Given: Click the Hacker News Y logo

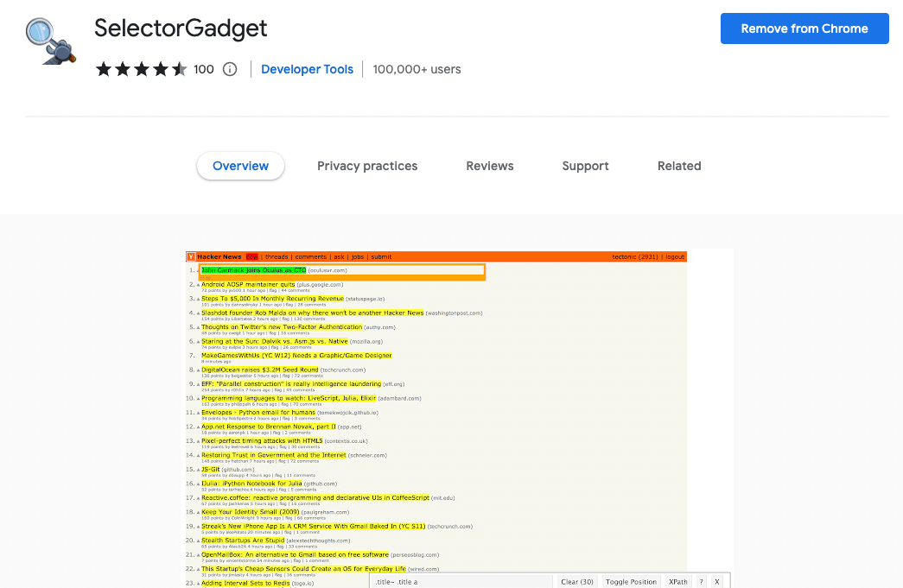Looking at the screenshot, I should 191,256.
